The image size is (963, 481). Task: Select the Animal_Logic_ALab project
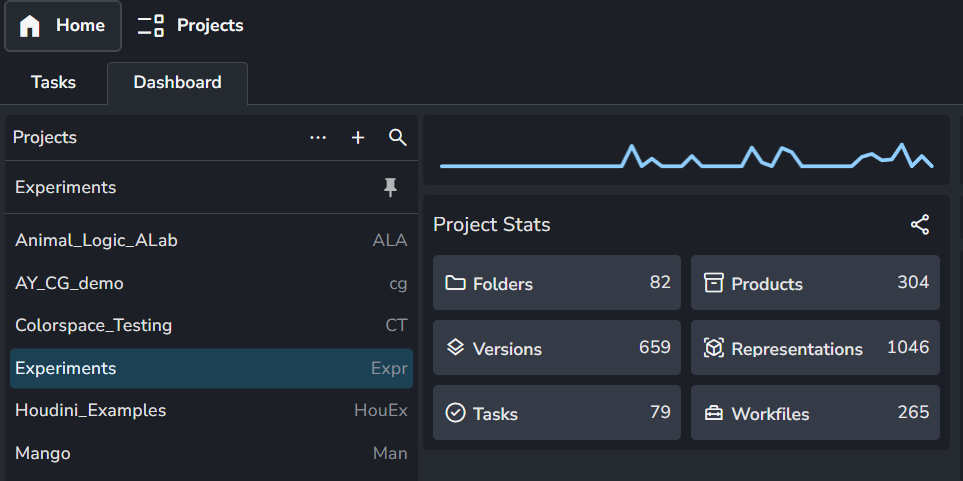tap(96, 240)
